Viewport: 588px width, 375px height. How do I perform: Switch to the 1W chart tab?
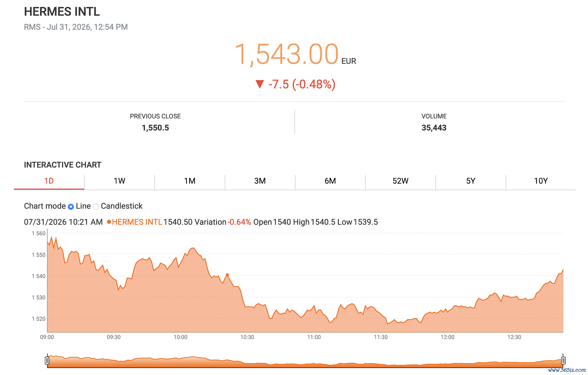click(119, 181)
